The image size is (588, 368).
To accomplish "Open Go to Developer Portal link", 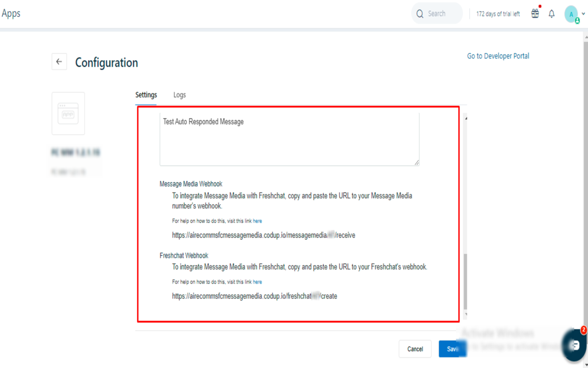I will pos(498,55).
